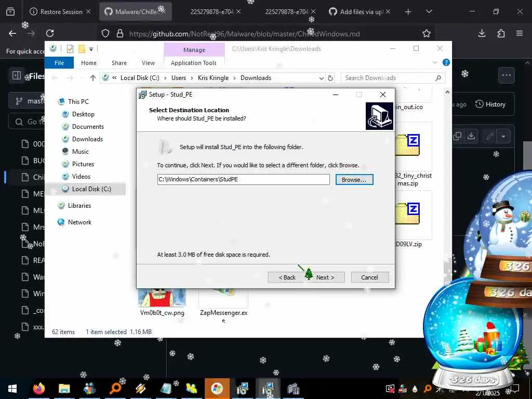Screen dimensions: 532x399
Task: Open the Home ribbon tab
Action: click(89, 63)
